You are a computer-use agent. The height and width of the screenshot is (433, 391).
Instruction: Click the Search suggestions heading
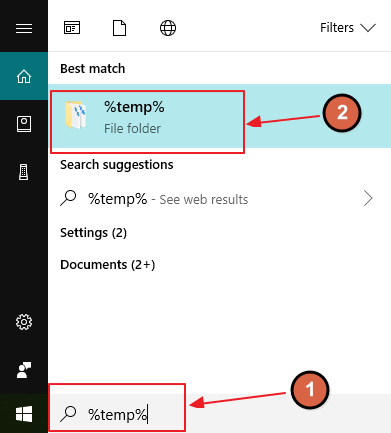point(117,165)
